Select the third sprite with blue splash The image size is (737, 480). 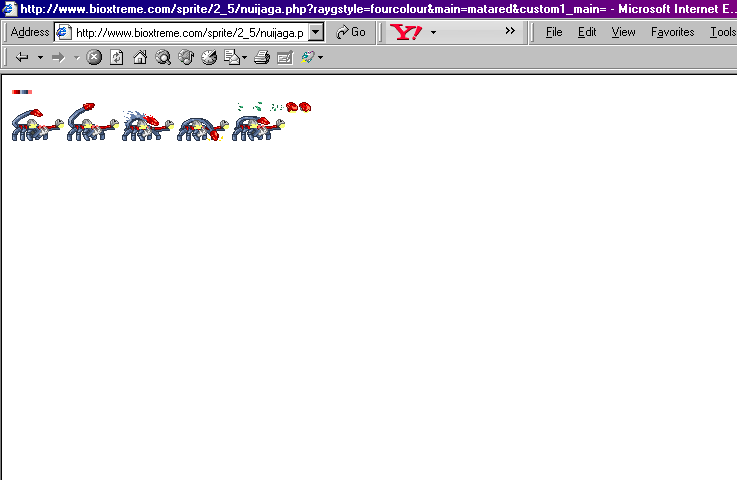148,126
